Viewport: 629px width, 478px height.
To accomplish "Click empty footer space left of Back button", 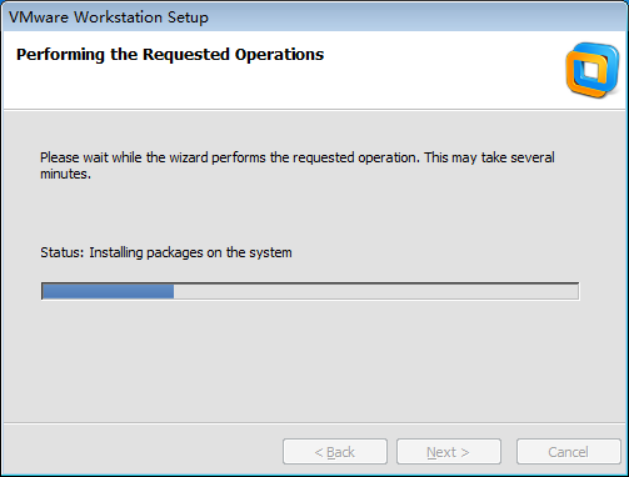I will tap(142, 452).
